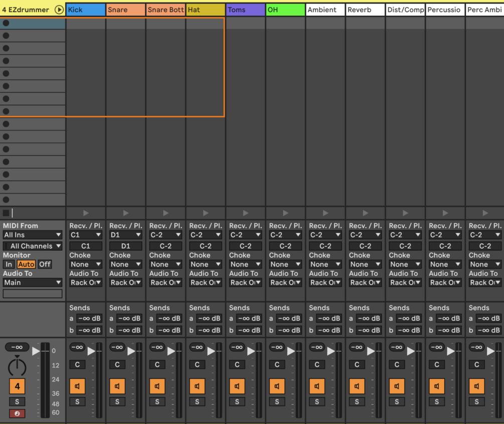Preview the OH chain play triangle
This screenshot has height=424, width=504.
[285, 213]
